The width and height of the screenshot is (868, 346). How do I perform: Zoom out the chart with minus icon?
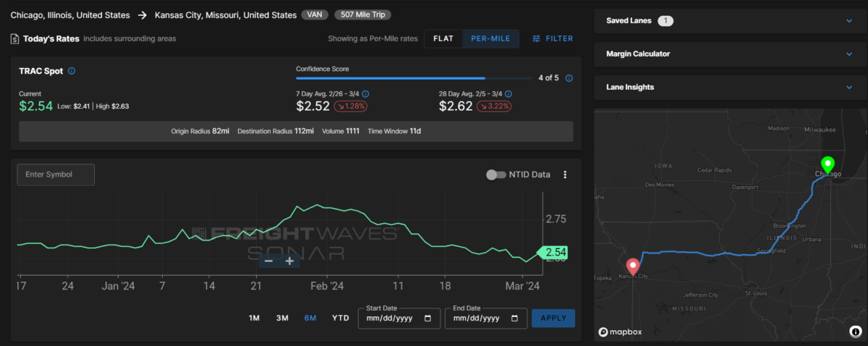(269, 261)
